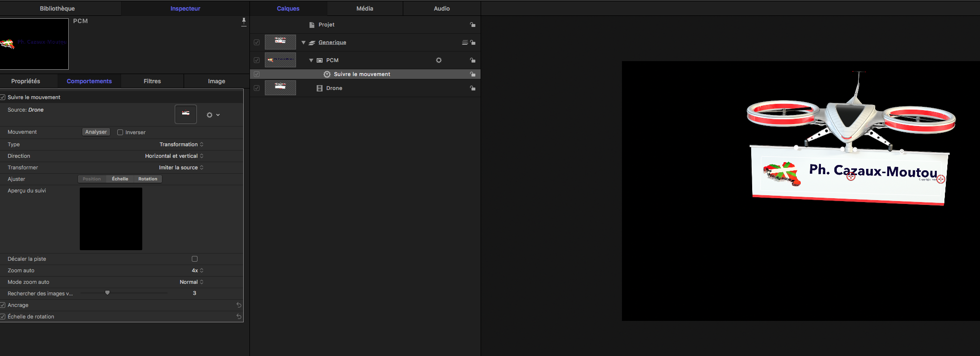980x356 pixels.
Task: Pin the Inspector preview with pin icon
Action: pyautogui.click(x=244, y=22)
